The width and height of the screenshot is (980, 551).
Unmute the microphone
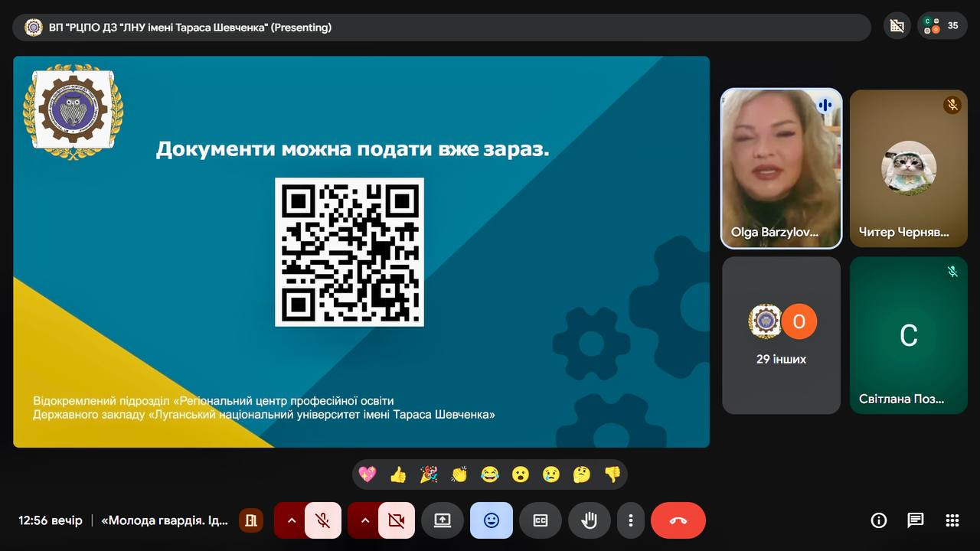pos(323,520)
